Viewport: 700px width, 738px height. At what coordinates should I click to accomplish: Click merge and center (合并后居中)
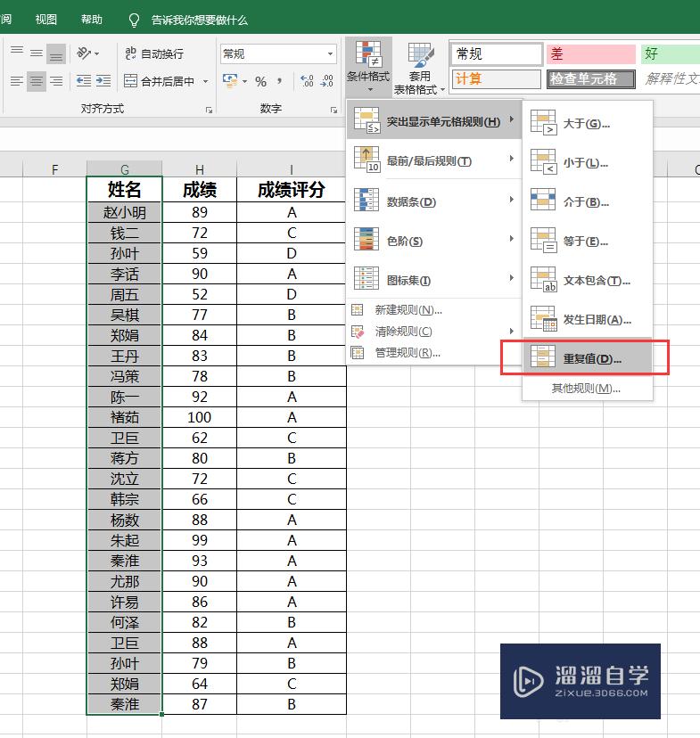click(160, 81)
